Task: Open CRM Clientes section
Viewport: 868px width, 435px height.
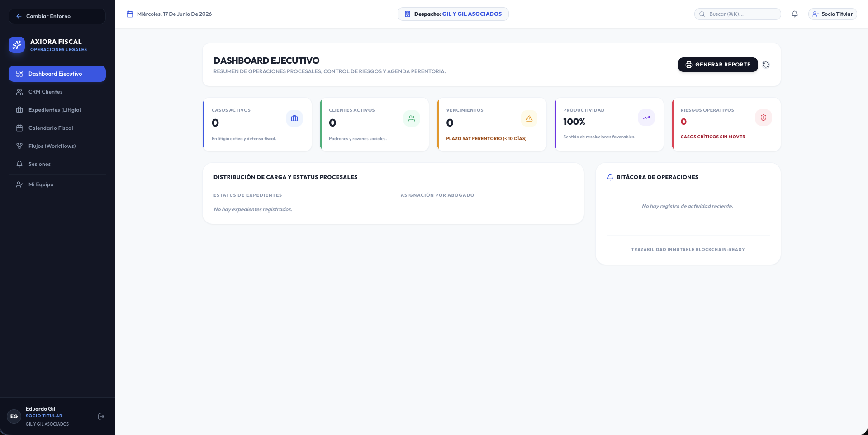Action: 57,92
